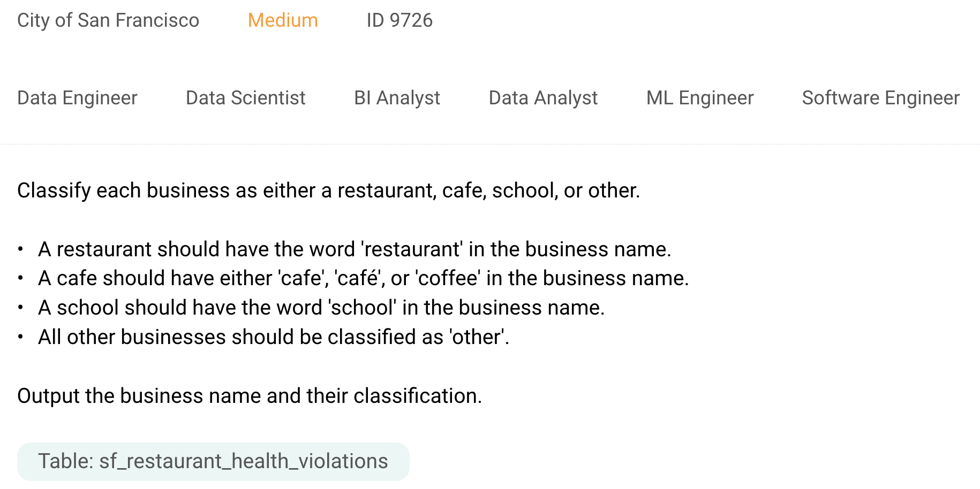Click the bullet dot before the cafe rule
The image size is (980, 489).
click(x=20, y=278)
